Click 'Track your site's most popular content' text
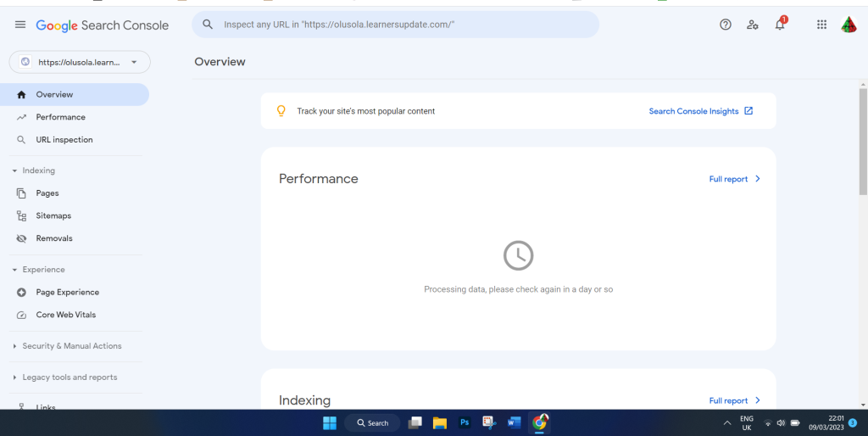This screenshot has height=436, width=868. [x=366, y=111]
